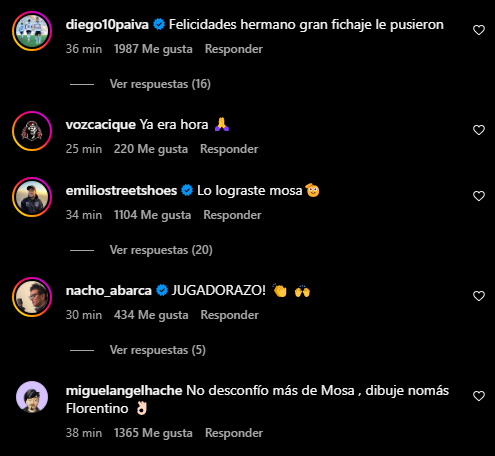Open the diego10paiva username link
The width and height of the screenshot is (495, 456).
tap(107, 25)
